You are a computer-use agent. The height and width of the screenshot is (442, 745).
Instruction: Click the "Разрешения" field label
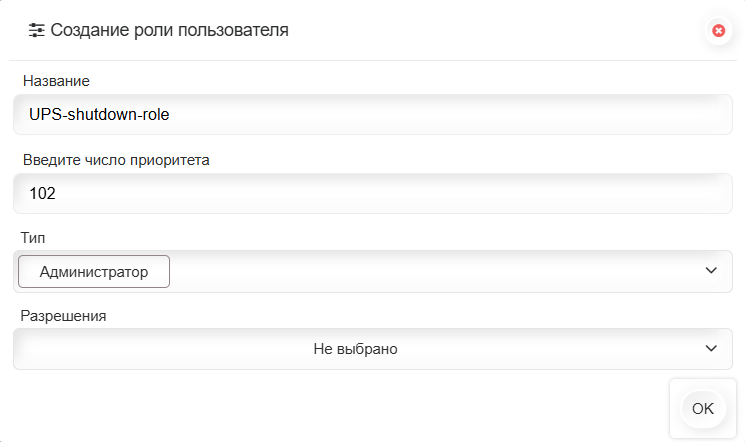(x=64, y=316)
